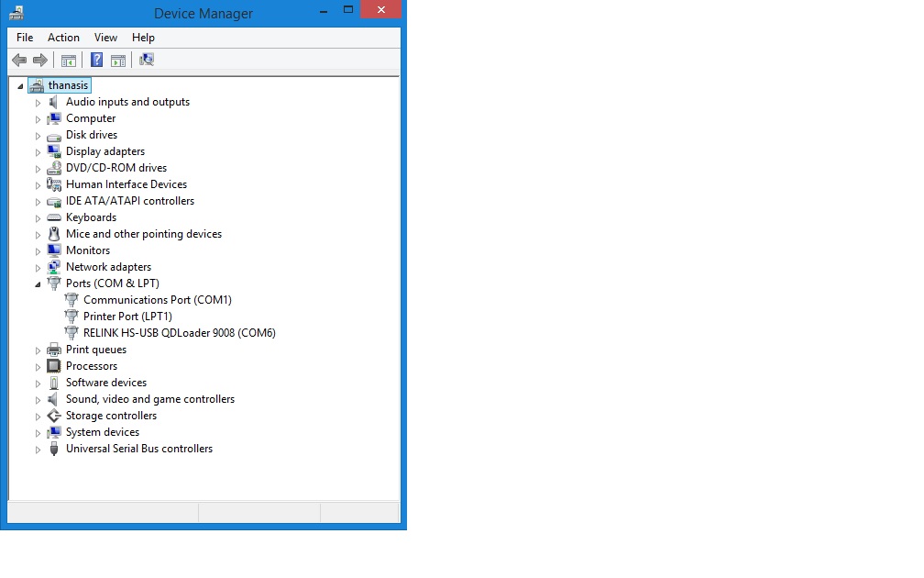
Task: Click the Device Manager title bar icon
Action: [x=16, y=13]
